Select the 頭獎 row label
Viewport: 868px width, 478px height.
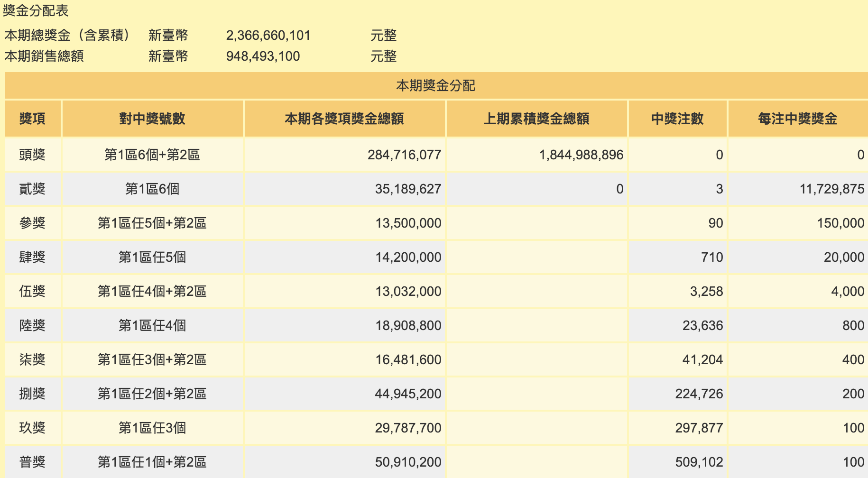(x=32, y=155)
